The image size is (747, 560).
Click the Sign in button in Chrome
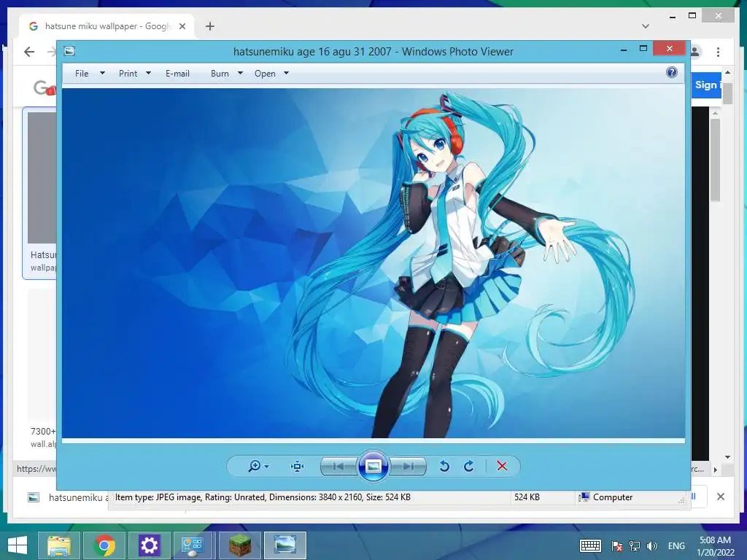pyautogui.click(x=706, y=85)
